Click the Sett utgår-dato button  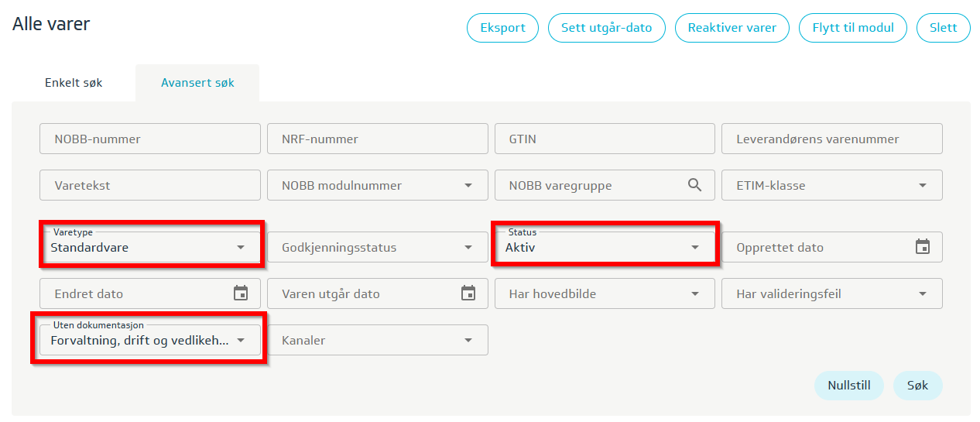pyautogui.click(x=606, y=28)
